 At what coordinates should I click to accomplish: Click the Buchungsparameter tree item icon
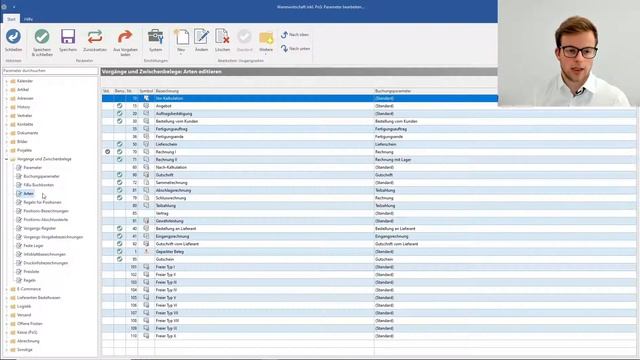pyautogui.click(x=19, y=176)
